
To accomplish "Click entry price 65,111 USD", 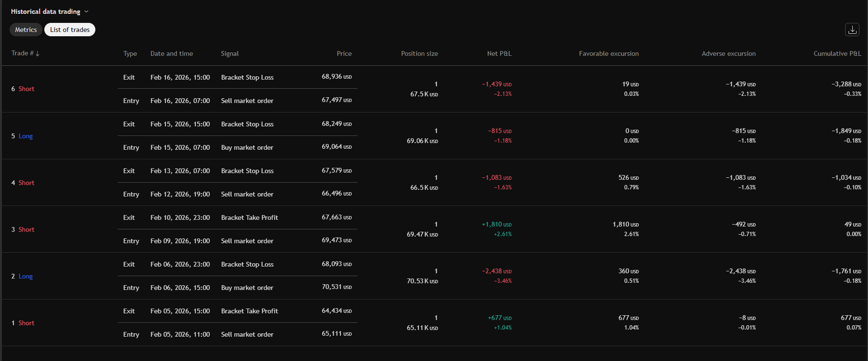I will (x=337, y=333).
